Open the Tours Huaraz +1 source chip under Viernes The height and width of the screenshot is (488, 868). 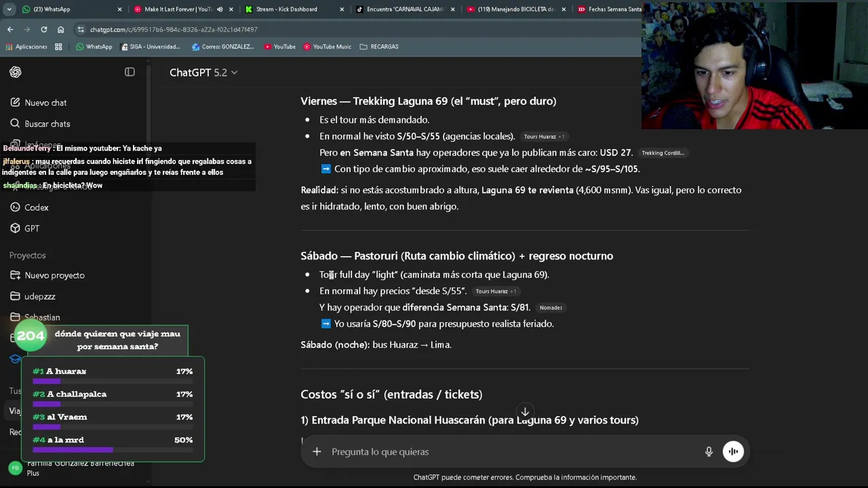click(544, 137)
